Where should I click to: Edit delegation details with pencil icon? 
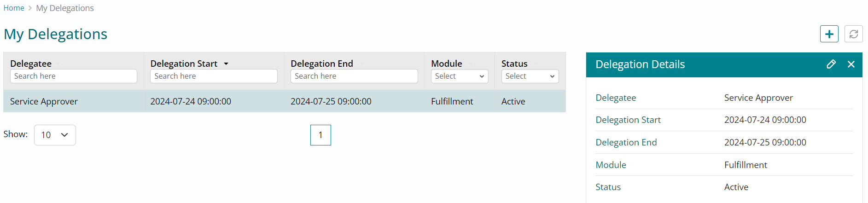tap(831, 64)
